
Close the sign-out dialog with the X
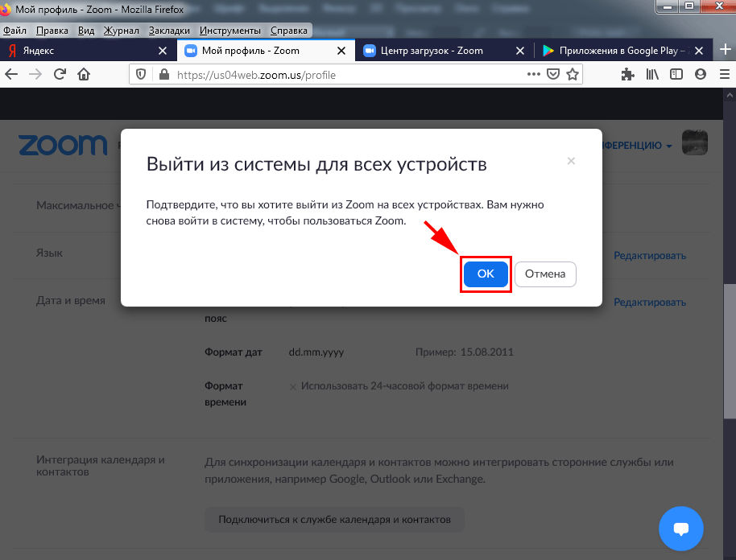(571, 161)
